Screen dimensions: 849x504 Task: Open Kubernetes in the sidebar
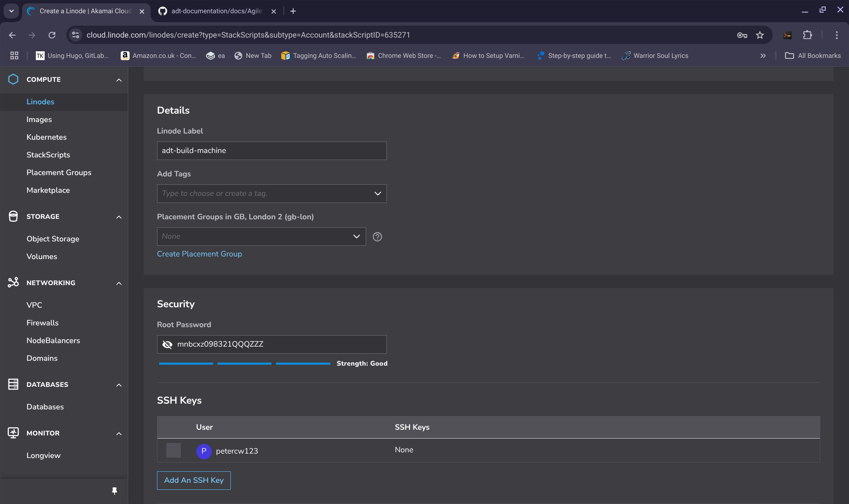46,137
